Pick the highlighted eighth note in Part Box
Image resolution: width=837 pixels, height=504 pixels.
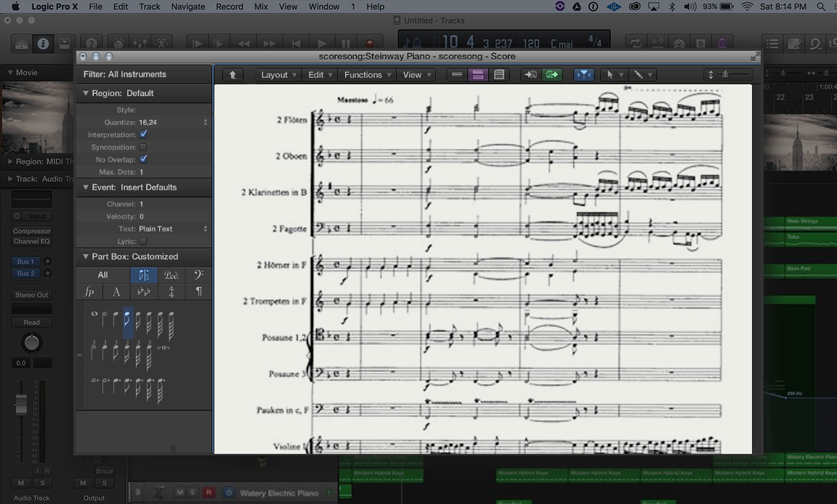point(127,322)
